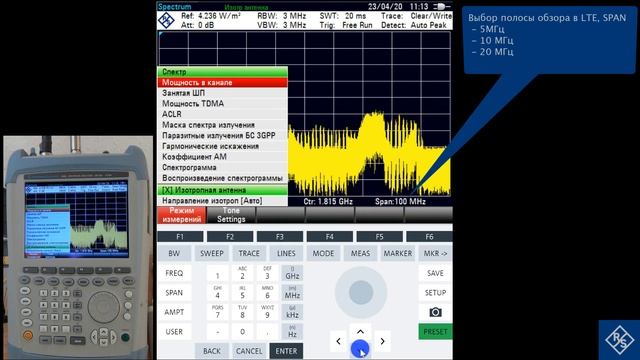Click the ENTER key
Screen dimensions: 640x360
[x=286, y=351]
